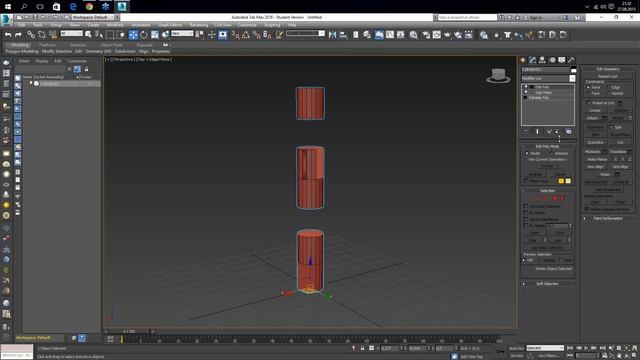Open the Modifier List dropdown
This screenshot has width=640, height=360.
pyautogui.click(x=548, y=78)
